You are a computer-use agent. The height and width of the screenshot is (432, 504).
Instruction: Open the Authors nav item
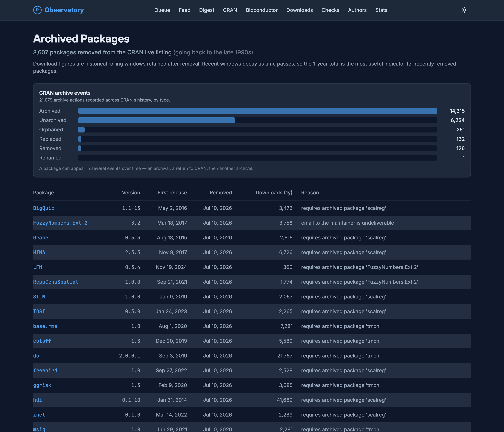(357, 10)
